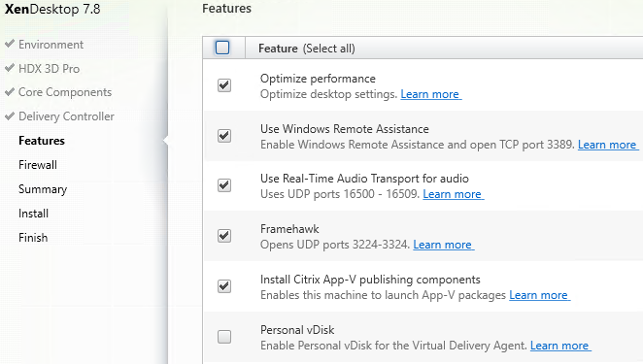
Task: Open Learn more for Windows Remote Assistance
Action: 608,145
